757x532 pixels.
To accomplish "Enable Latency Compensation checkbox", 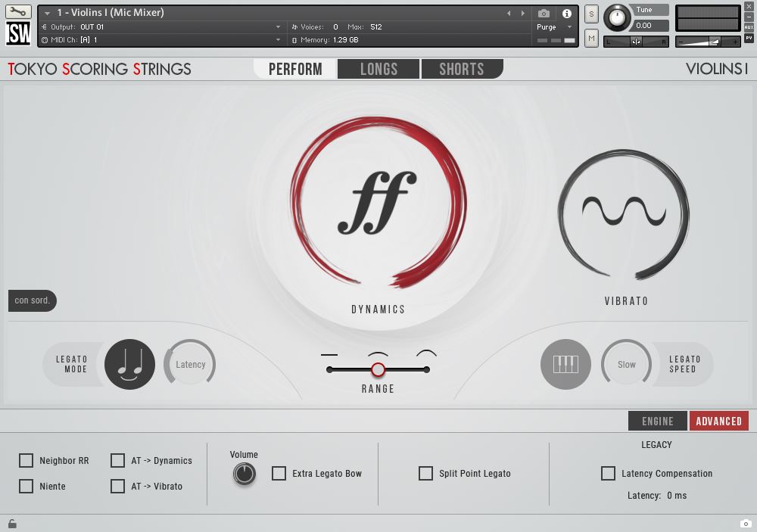I will [x=609, y=474].
